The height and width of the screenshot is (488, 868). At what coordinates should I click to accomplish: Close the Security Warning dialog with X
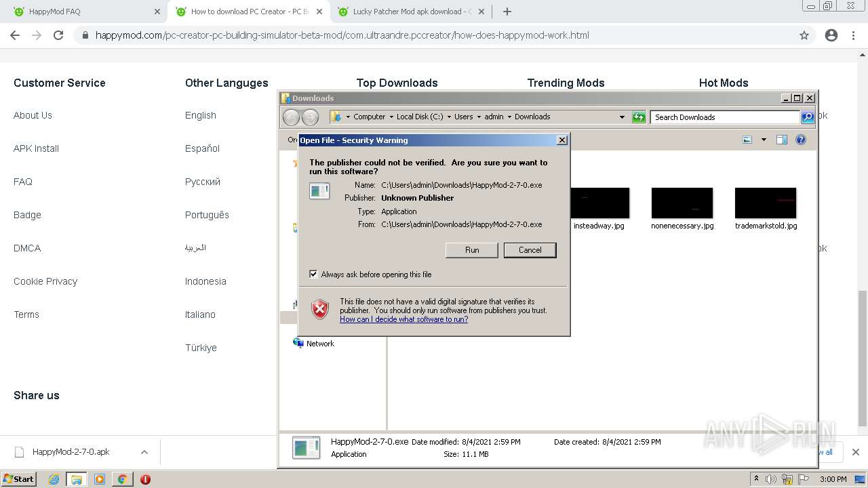(x=561, y=140)
